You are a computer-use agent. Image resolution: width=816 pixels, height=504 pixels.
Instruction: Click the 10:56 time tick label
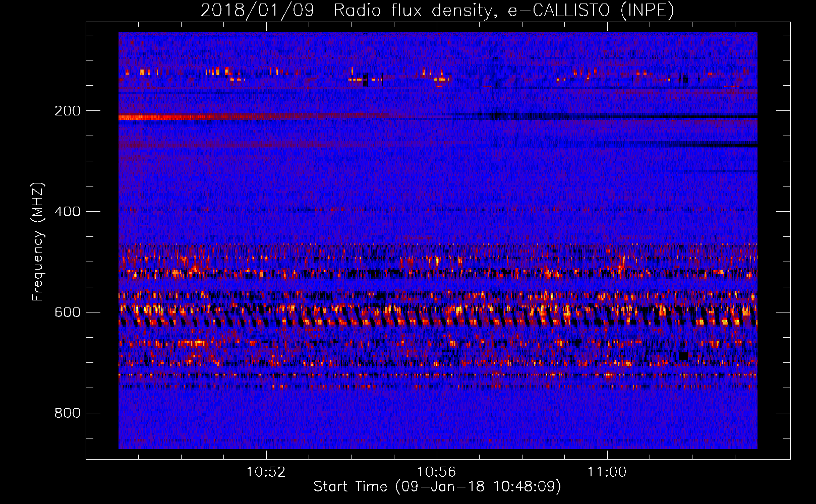point(436,472)
